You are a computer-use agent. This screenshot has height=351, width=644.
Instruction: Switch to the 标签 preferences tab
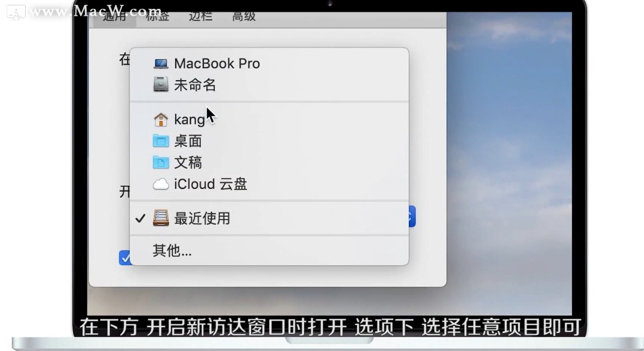pyautogui.click(x=158, y=16)
